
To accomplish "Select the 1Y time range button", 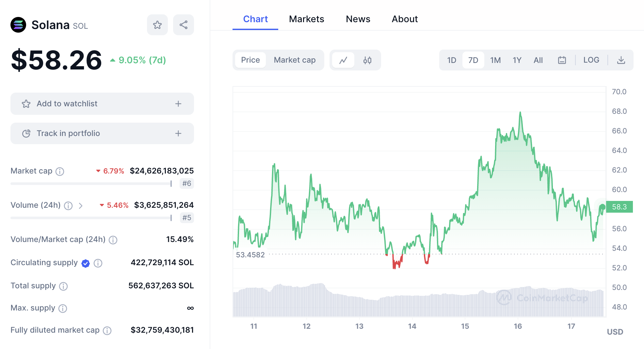I will click(x=517, y=60).
